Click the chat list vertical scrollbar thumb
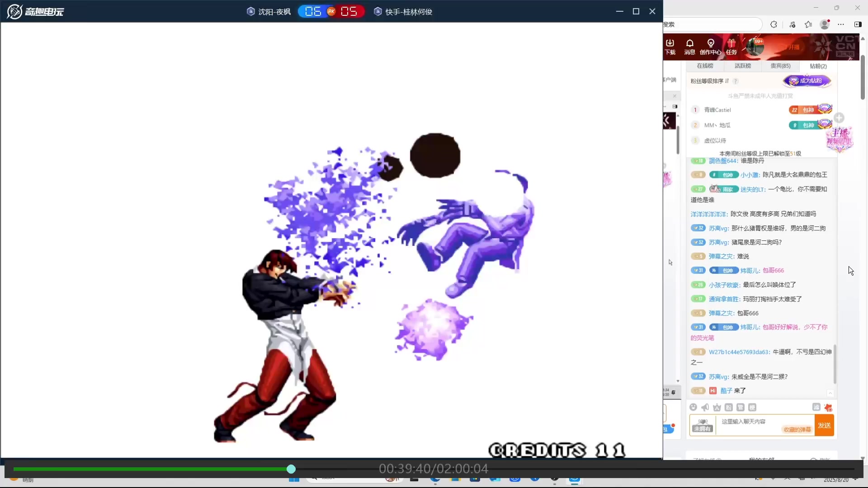This screenshot has width=868, height=488. [x=835, y=364]
